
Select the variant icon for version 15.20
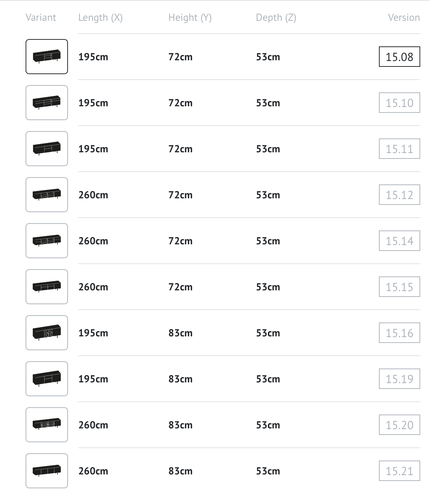point(47,425)
